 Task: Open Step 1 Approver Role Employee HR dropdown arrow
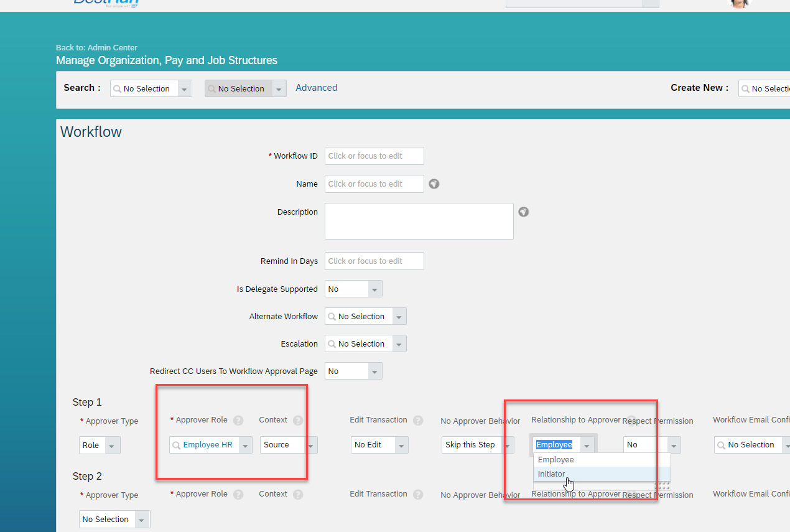click(x=245, y=445)
